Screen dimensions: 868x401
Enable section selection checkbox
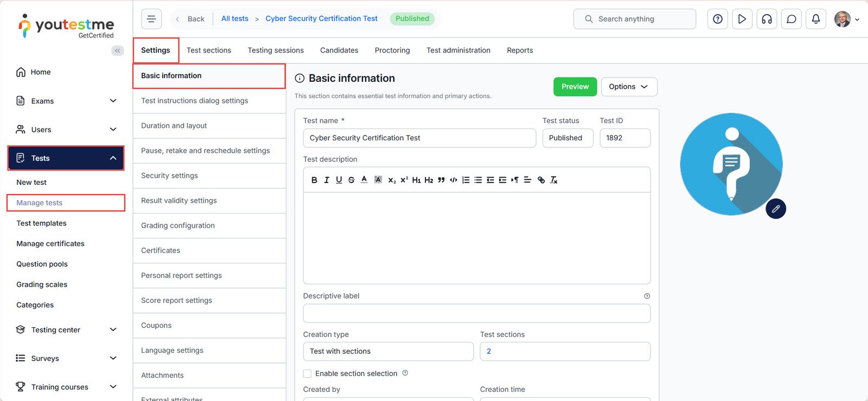point(308,373)
